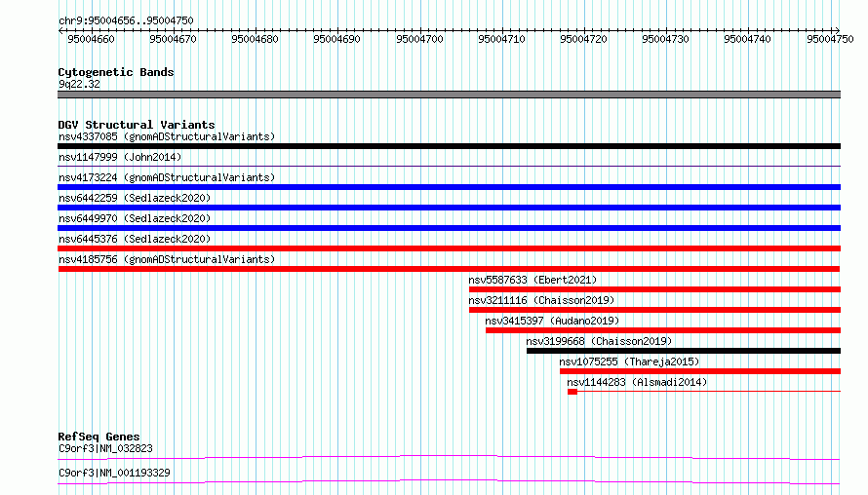The height and width of the screenshot is (495, 868).
Task: Open nsv4173224 (gnomADStructuralVariants) label
Action: tap(167, 177)
